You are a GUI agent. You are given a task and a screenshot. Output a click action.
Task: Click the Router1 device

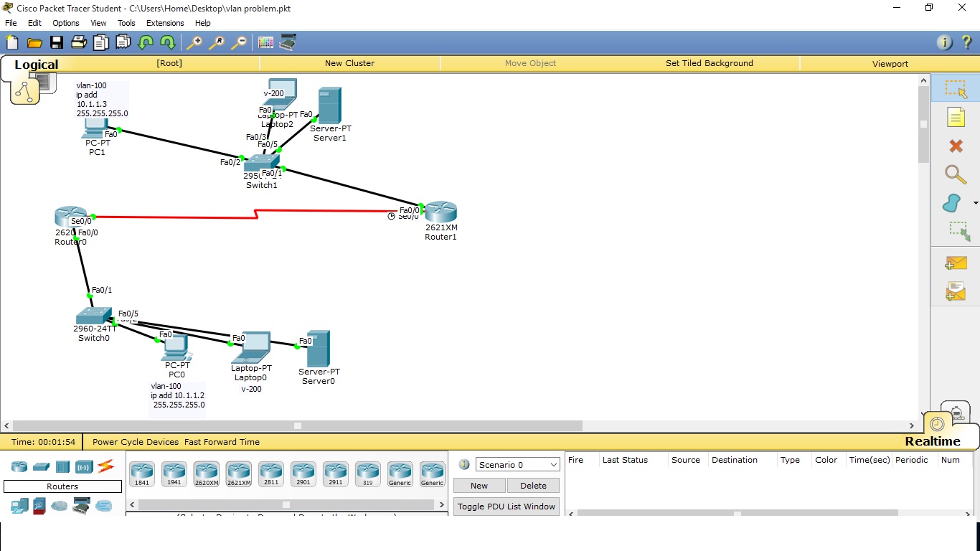click(440, 213)
